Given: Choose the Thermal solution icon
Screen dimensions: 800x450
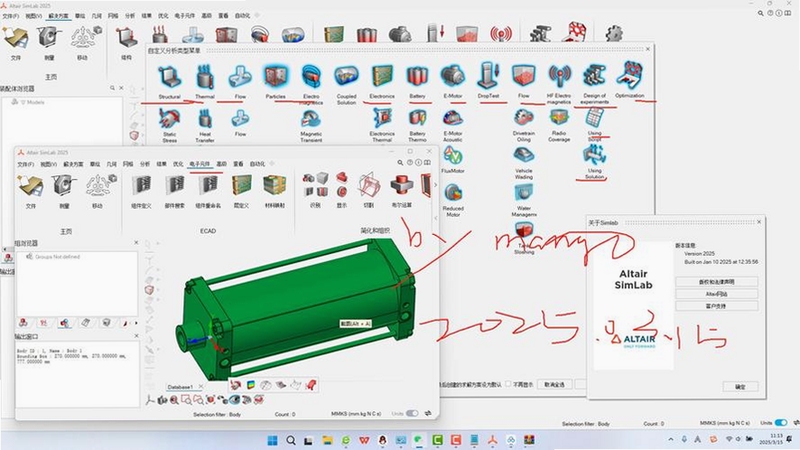Looking at the screenshot, I should (205, 77).
